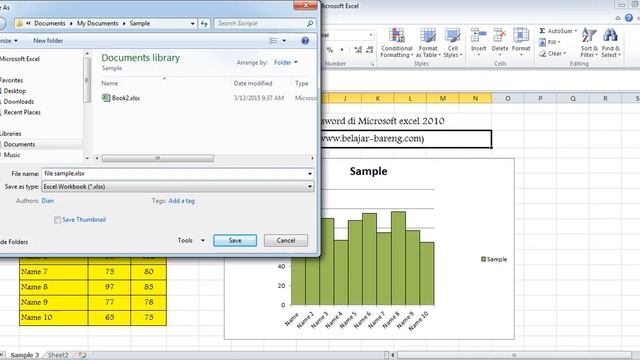This screenshot has height=360, width=640.
Task: Click the Insert cells icon
Action: point(478,35)
